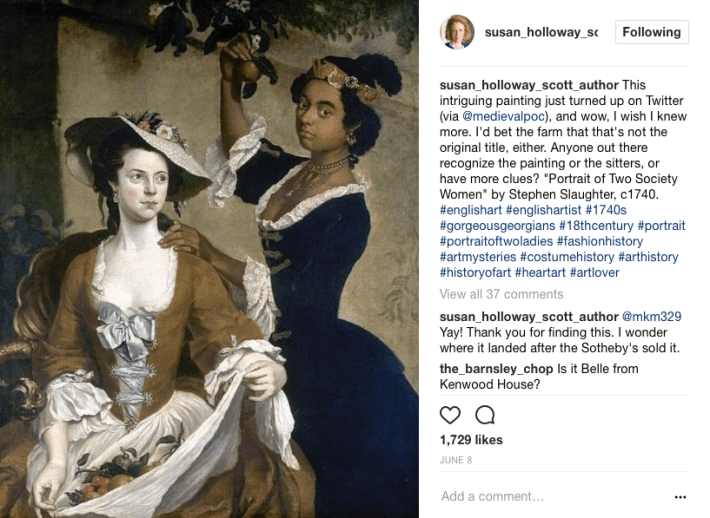Open the speech bubble comment icon
The width and height of the screenshot is (710, 518).
pyautogui.click(x=485, y=415)
